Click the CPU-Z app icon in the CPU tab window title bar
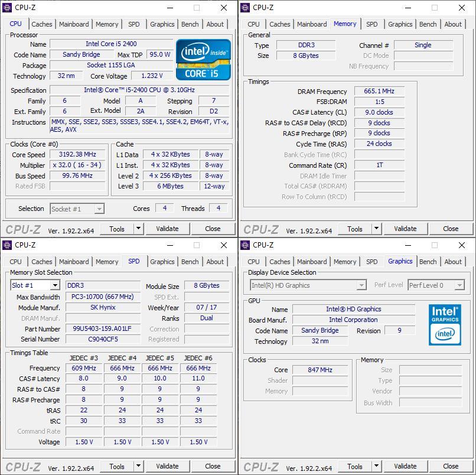The height and width of the screenshot is (475, 476). [7, 7]
